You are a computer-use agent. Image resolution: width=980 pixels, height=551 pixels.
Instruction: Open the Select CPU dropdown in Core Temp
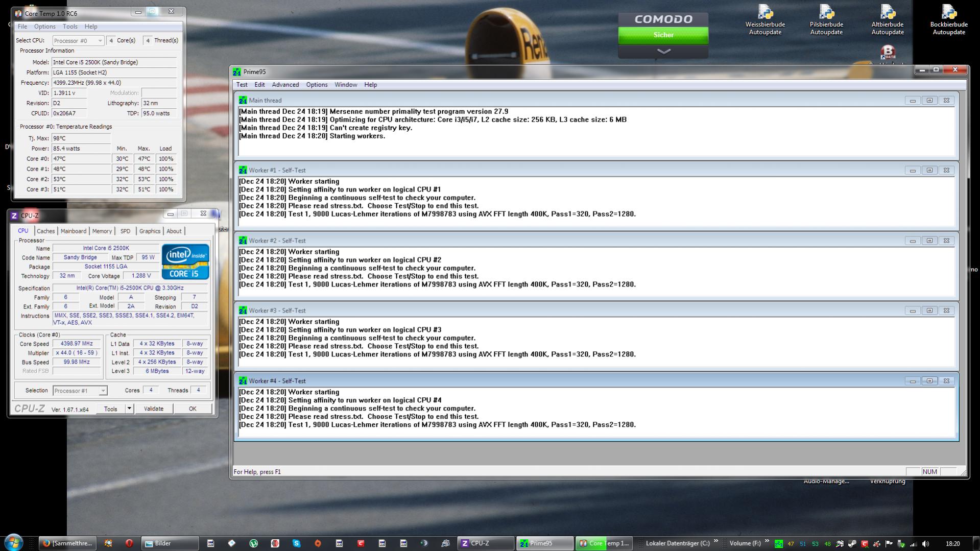click(x=78, y=41)
